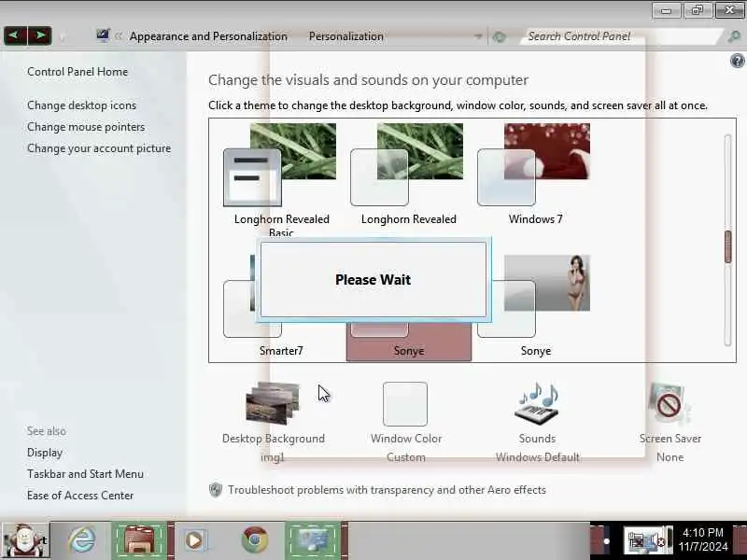Screen dimensions: 747x560
Task: Launch the media player taskbar icon
Action: click(194, 540)
